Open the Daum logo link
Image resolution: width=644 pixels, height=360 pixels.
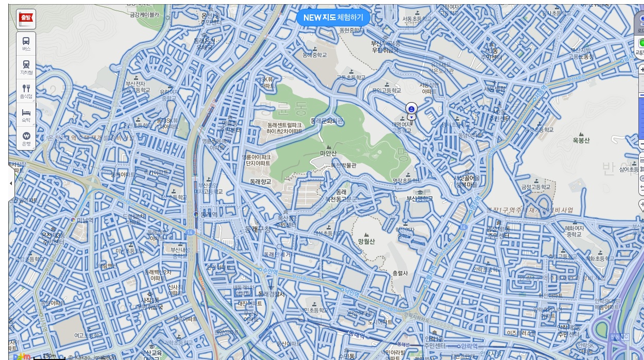[x=21, y=356]
